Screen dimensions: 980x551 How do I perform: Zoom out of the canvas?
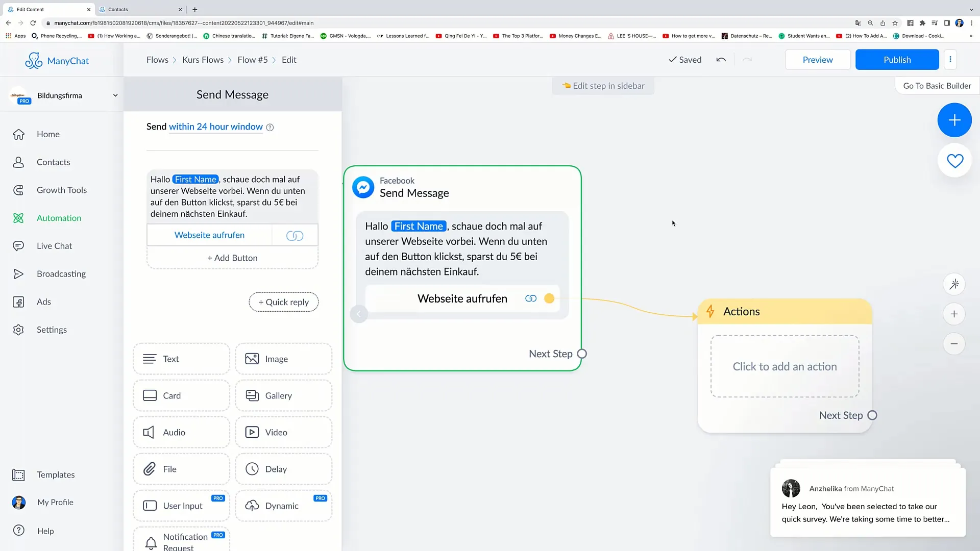tap(954, 344)
